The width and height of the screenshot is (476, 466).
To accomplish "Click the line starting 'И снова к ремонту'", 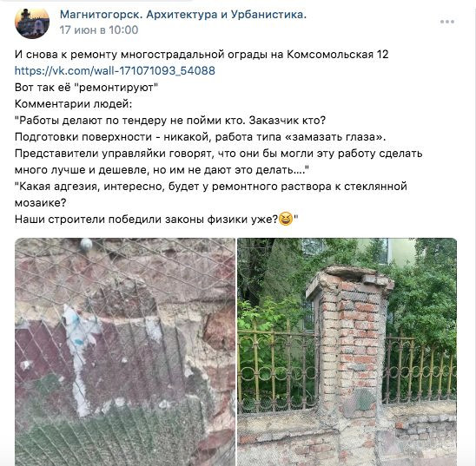I will (202, 55).
